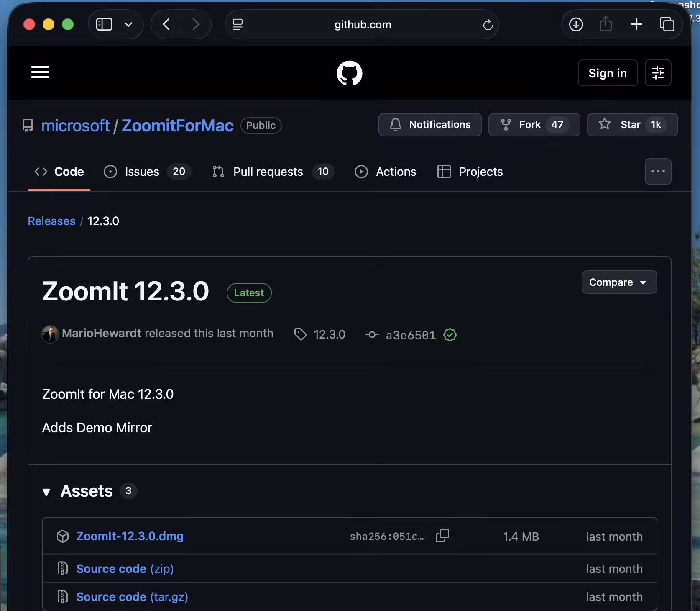Open the Share menu in Safari toolbar
Image resolution: width=700 pixels, height=611 pixels.
point(605,24)
